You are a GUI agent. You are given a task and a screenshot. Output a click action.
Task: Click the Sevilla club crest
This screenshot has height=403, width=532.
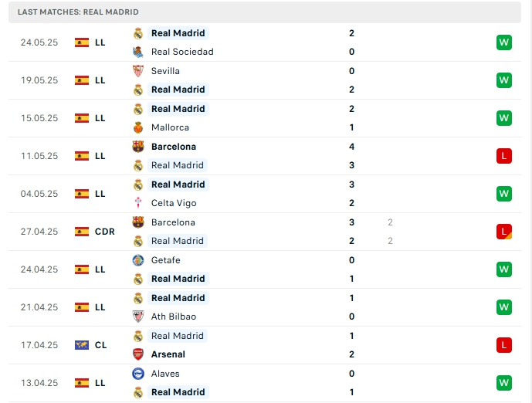[x=138, y=71]
